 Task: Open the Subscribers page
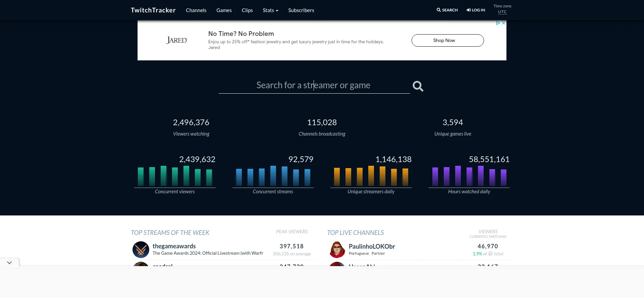301,10
